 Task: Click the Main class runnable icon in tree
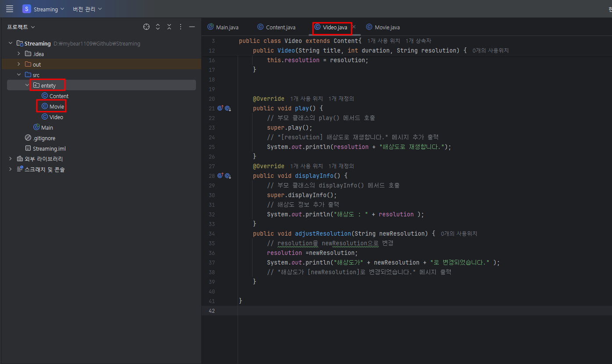coord(36,127)
